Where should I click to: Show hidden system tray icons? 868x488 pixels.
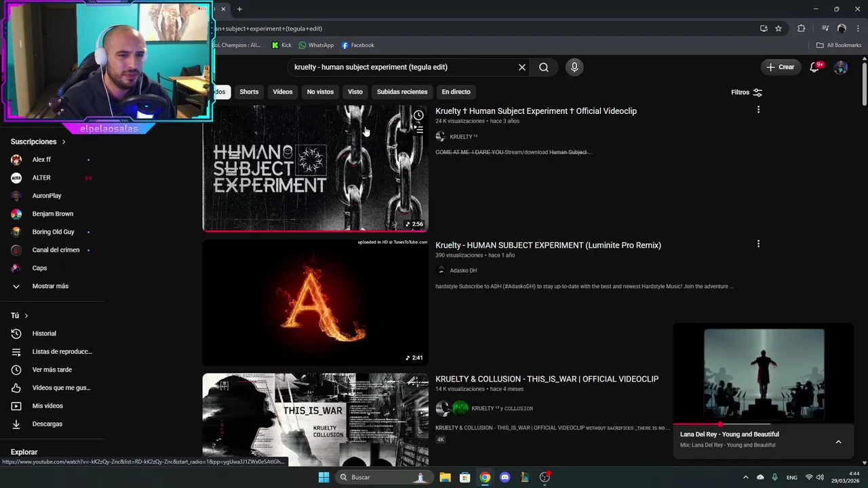[x=745, y=477]
